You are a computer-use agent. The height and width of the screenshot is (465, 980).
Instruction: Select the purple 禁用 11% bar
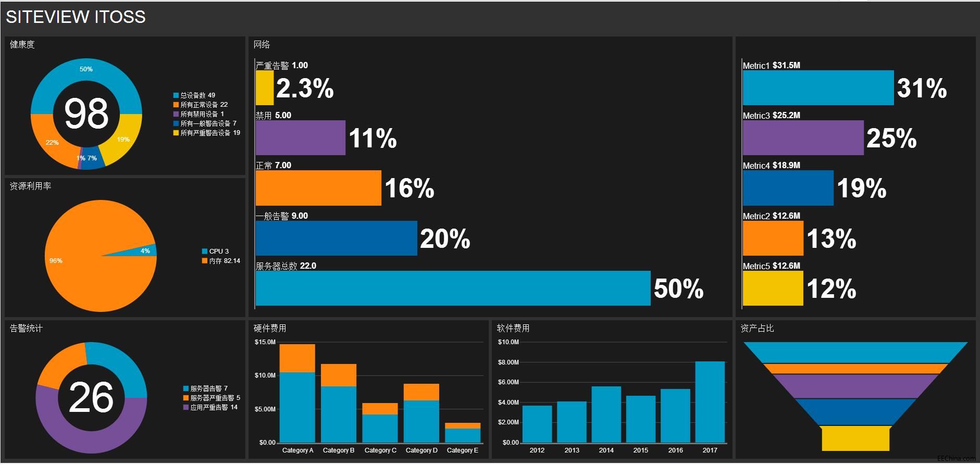300,138
